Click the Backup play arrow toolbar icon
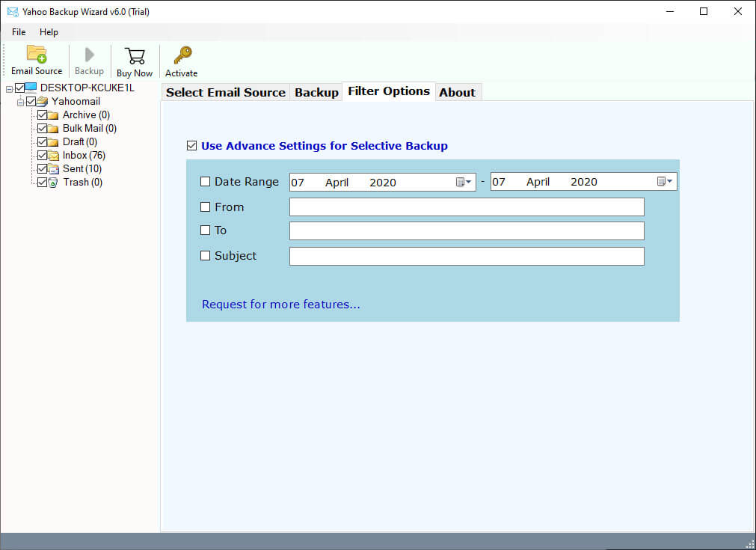Image resolution: width=756 pixels, height=550 pixels. [x=89, y=55]
